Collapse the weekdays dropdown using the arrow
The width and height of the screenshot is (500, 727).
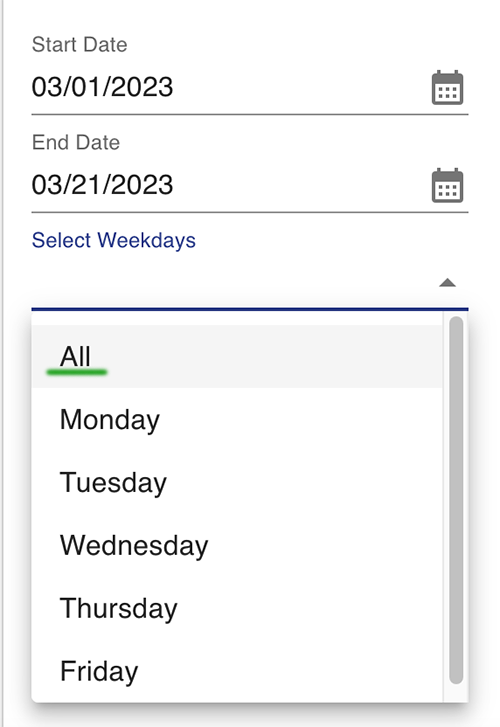click(447, 283)
